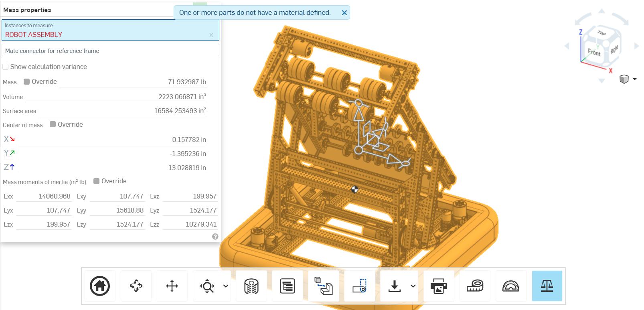Open the download options dropdown arrow
The image size is (644, 310).
[x=413, y=286]
